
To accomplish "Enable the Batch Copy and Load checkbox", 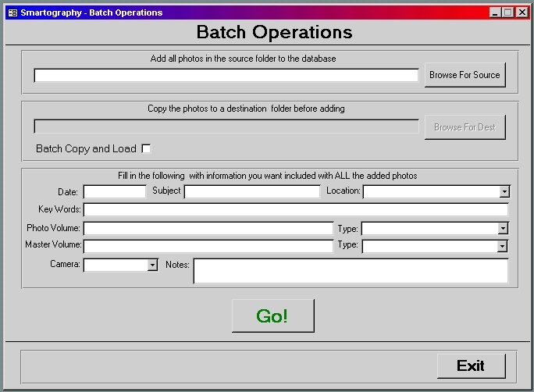I will [x=146, y=149].
